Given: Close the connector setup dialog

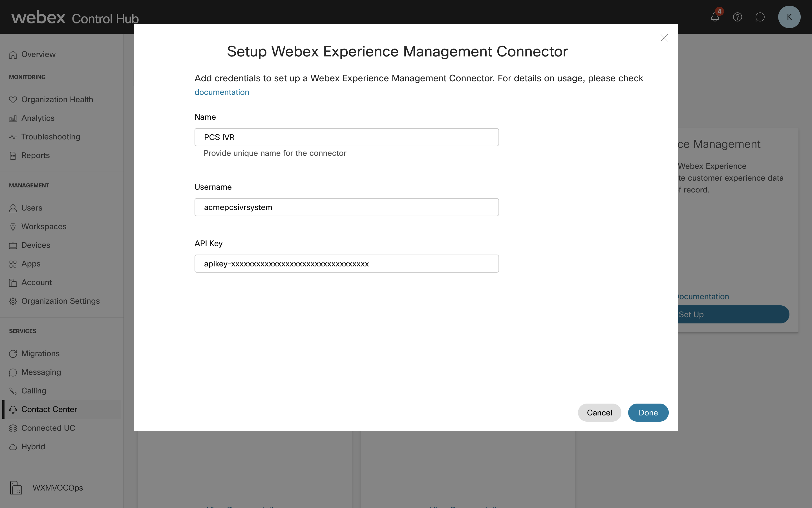Looking at the screenshot, I should [664, 38].
